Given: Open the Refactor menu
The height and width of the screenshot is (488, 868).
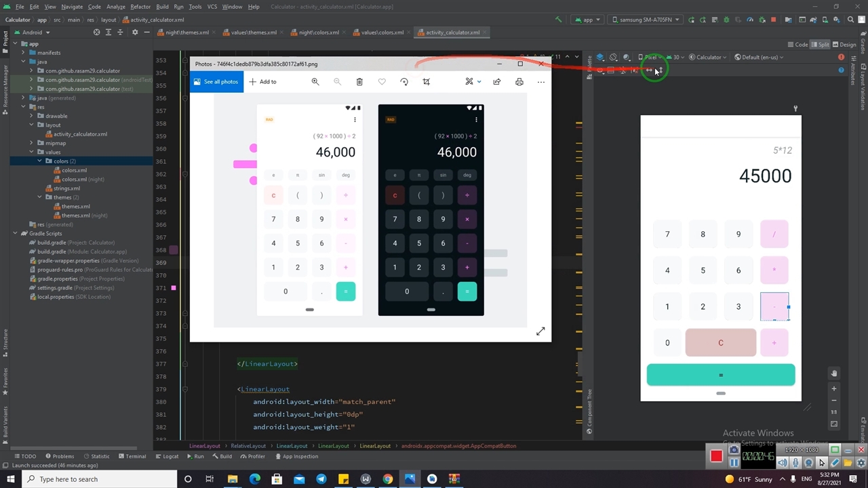Looking at the screenshot, I should click(x=140, y=7).
